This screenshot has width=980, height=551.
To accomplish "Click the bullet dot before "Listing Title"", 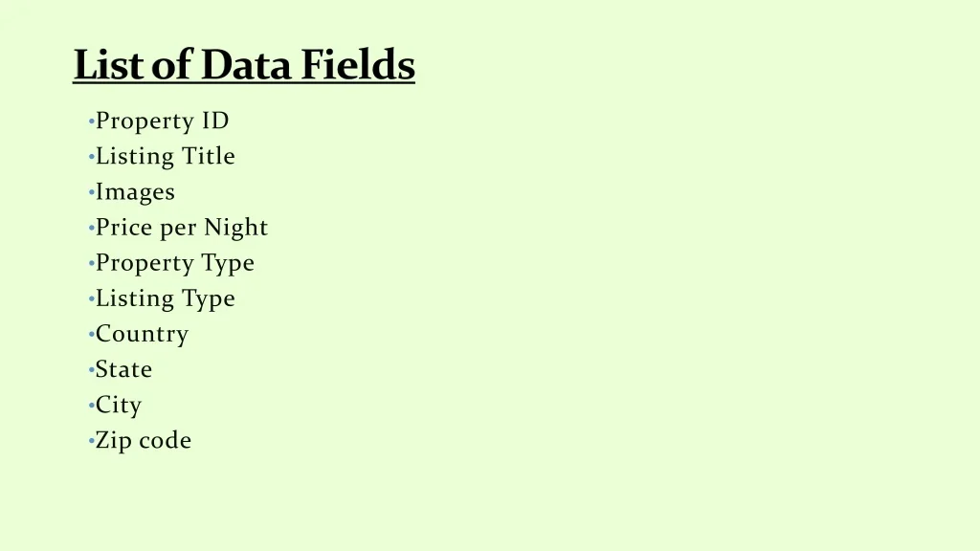I will click(x=91, y=158).
